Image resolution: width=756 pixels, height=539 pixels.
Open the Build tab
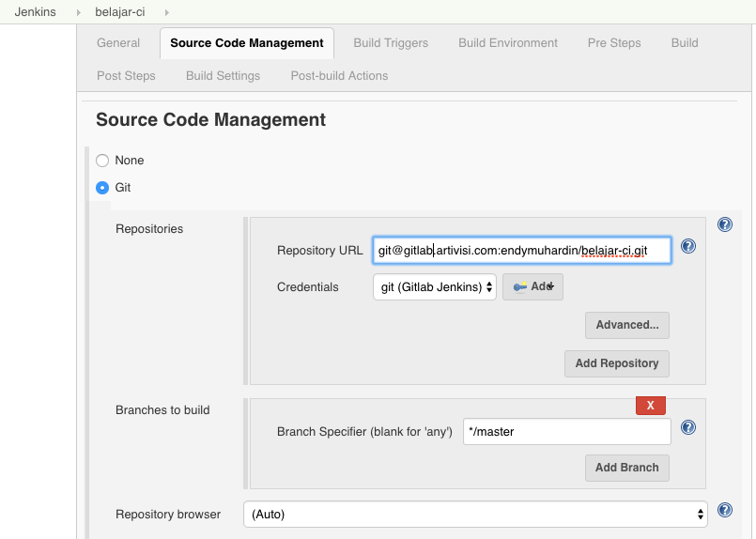(x=685, y=43)
